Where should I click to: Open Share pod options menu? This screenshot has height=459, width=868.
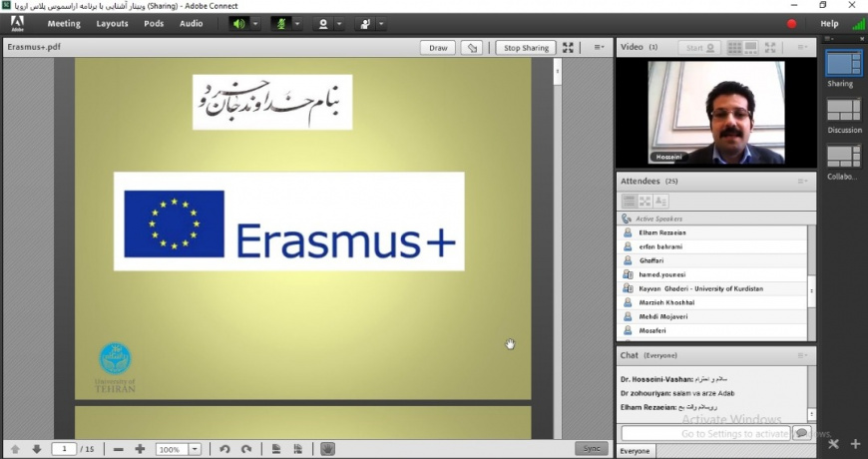click(599, 48)
